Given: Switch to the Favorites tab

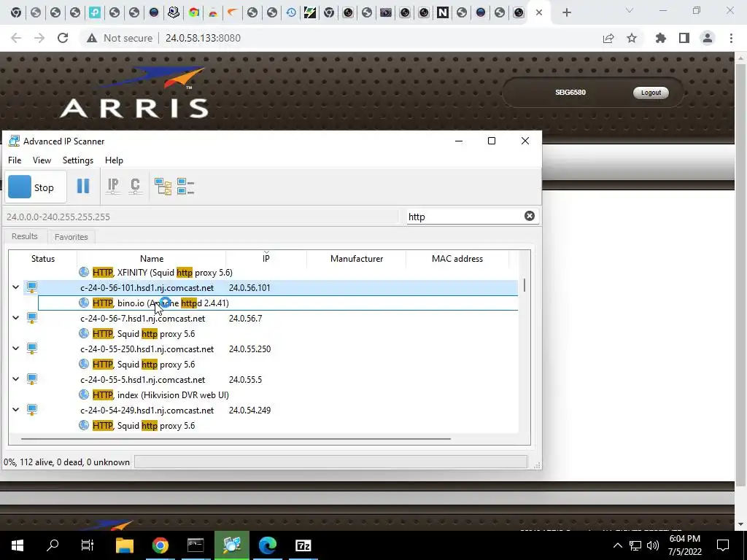Looking at the screenshot, I should (x=71, y=237).
